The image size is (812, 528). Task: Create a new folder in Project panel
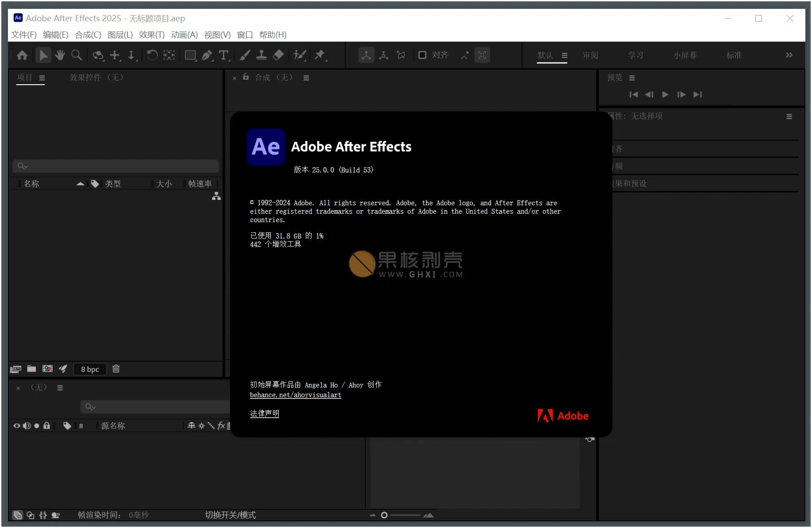(x=31, y=369)
